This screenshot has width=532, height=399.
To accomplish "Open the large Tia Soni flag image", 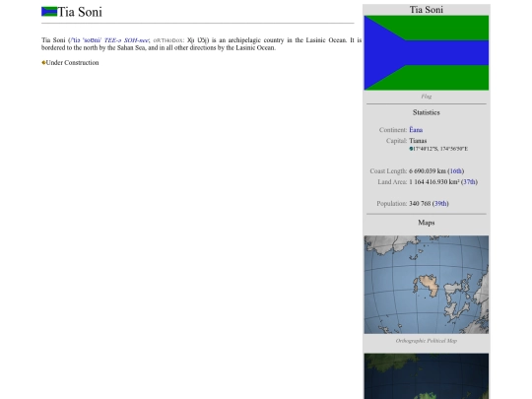I will pos(427,52).
